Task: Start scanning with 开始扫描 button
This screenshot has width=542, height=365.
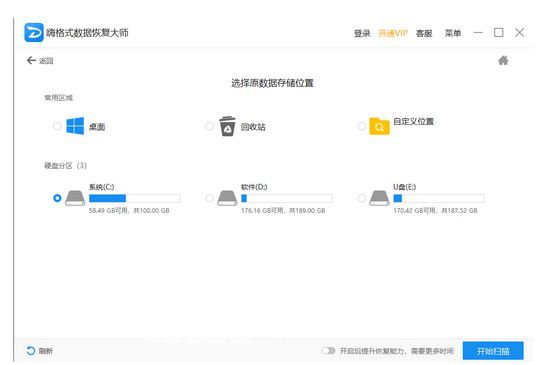Action: pos(493,351)
